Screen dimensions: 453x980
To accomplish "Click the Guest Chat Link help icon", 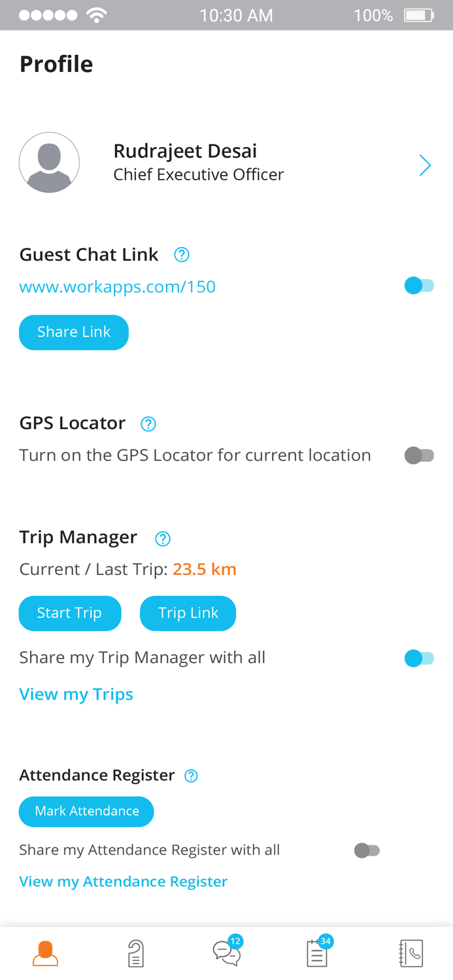I will [x=182, y=255].
